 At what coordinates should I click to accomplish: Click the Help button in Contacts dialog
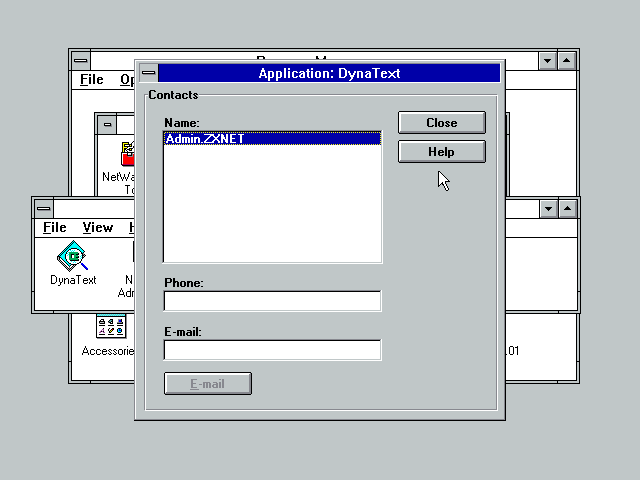click(x=442, y=151)
